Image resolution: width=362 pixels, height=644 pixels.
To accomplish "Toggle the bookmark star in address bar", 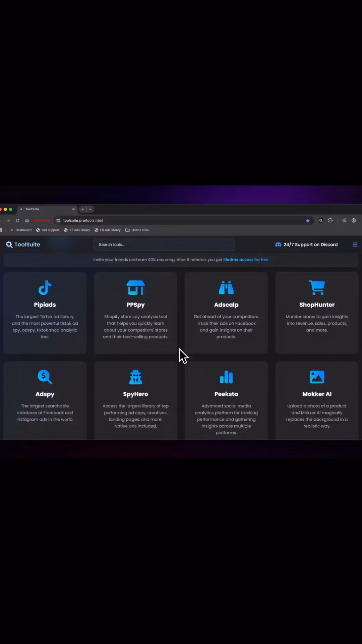I will 308,220.
